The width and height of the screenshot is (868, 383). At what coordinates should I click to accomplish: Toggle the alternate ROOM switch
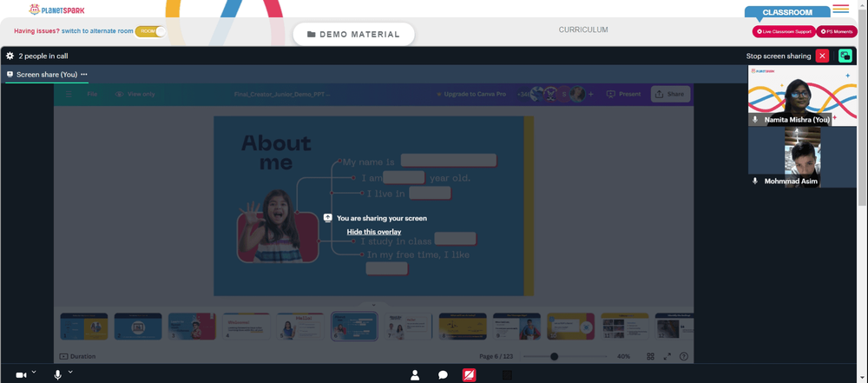[150, 31]
